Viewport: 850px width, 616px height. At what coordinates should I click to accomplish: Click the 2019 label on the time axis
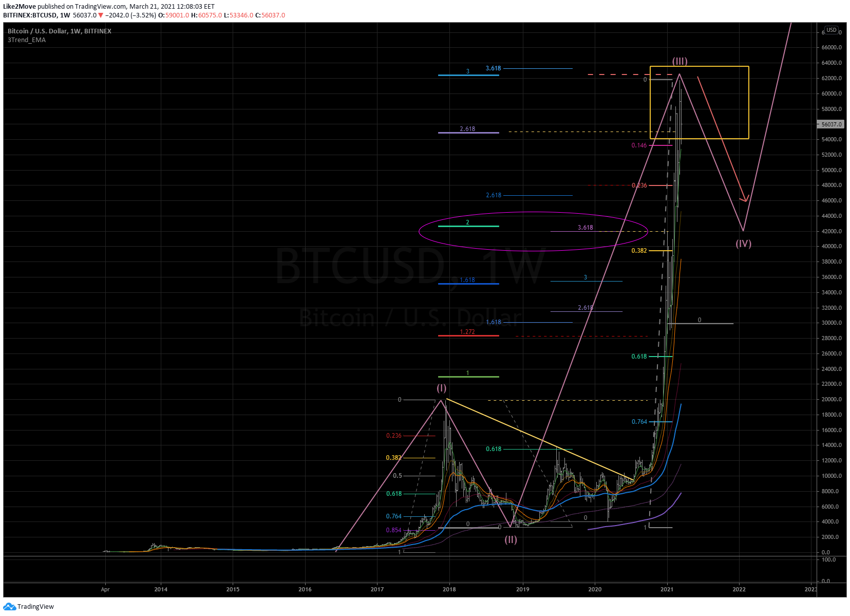[x=523, y=589]
